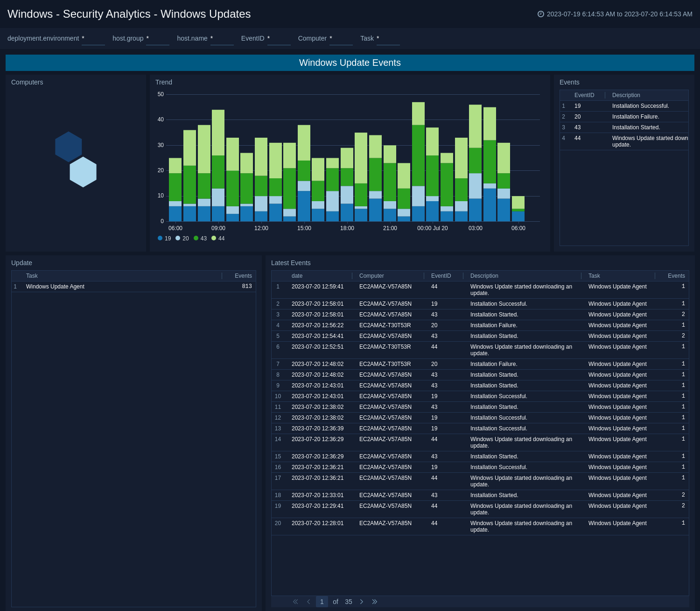
Task: Click the page number 1 box
Action: click(x=322, y=602)
